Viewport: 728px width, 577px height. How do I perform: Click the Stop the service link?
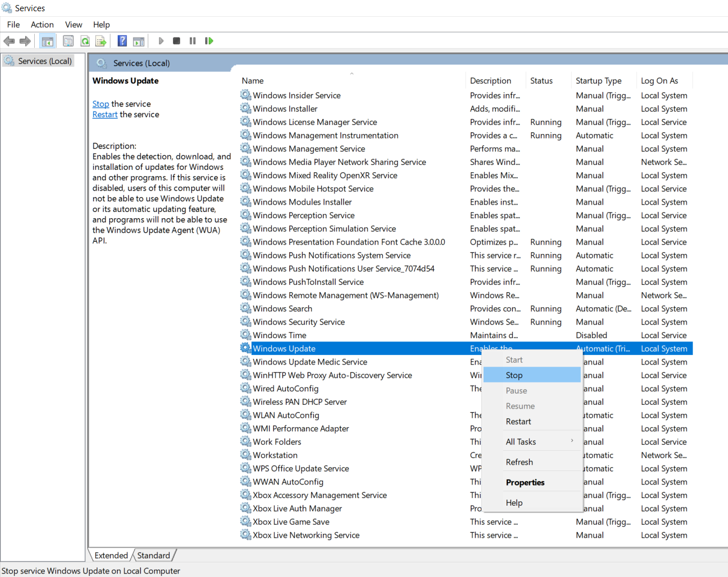click(x=101, y=104)
